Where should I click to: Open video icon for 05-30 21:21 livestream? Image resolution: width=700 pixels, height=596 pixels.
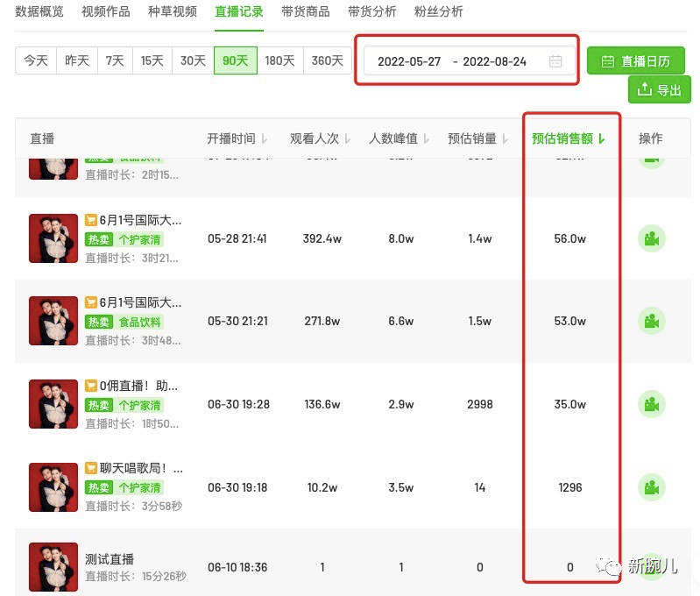point(651,321)
